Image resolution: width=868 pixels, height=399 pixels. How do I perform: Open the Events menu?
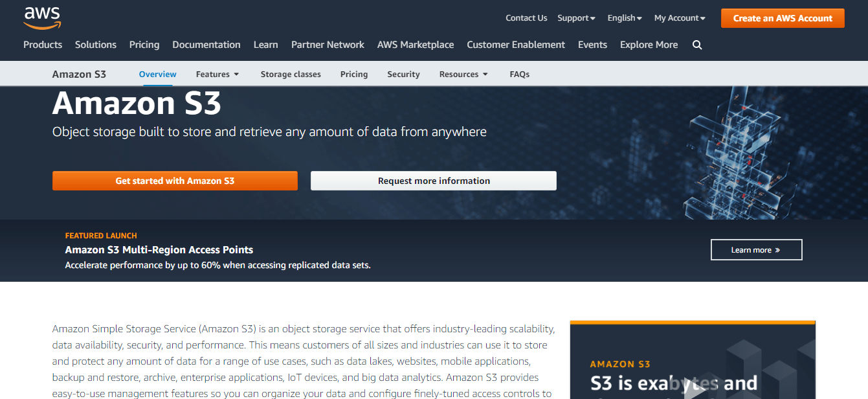[x=592, y=45]
